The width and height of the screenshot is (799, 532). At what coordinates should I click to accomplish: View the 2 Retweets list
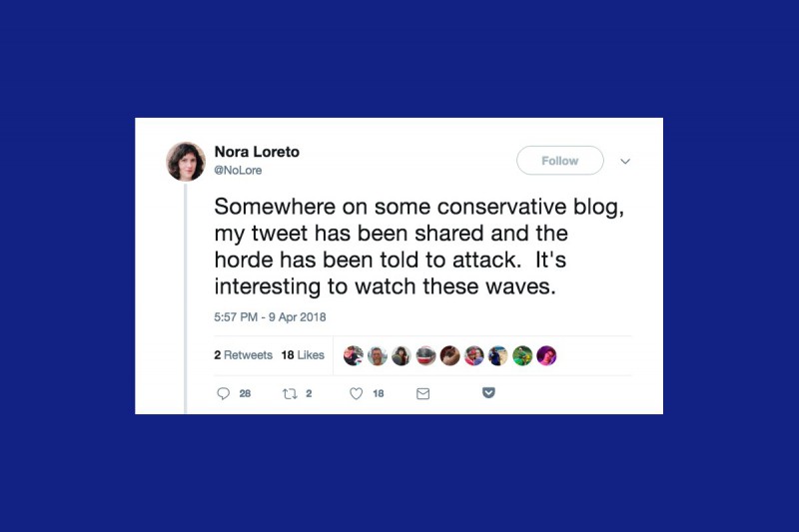pos(243,355)
